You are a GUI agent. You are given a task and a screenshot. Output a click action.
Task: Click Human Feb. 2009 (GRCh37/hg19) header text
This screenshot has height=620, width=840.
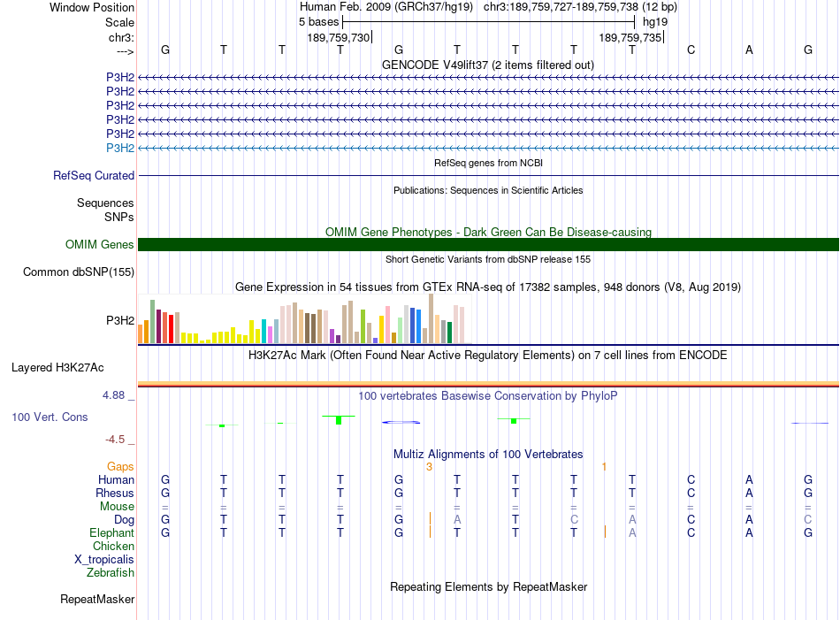(x=386, y=7)
